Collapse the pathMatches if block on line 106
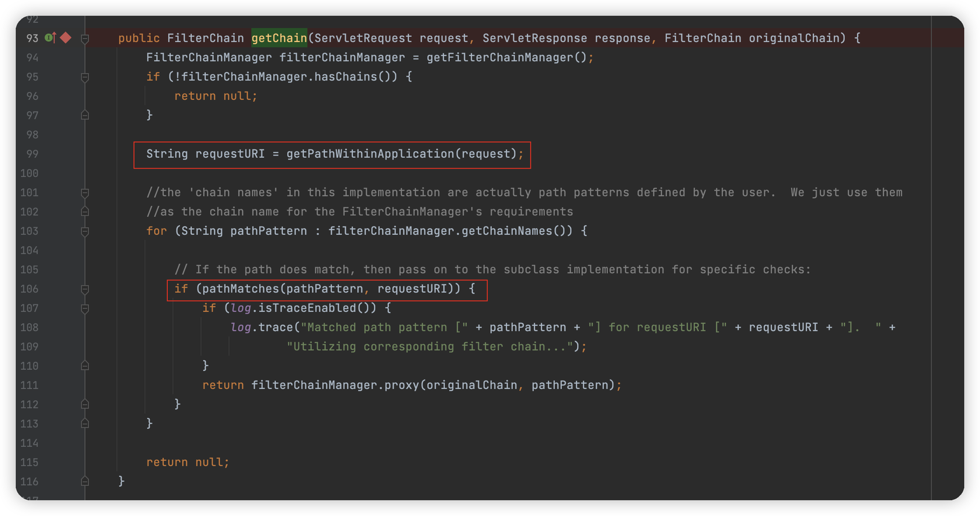The image size is (980, 516). pos(85,289)
